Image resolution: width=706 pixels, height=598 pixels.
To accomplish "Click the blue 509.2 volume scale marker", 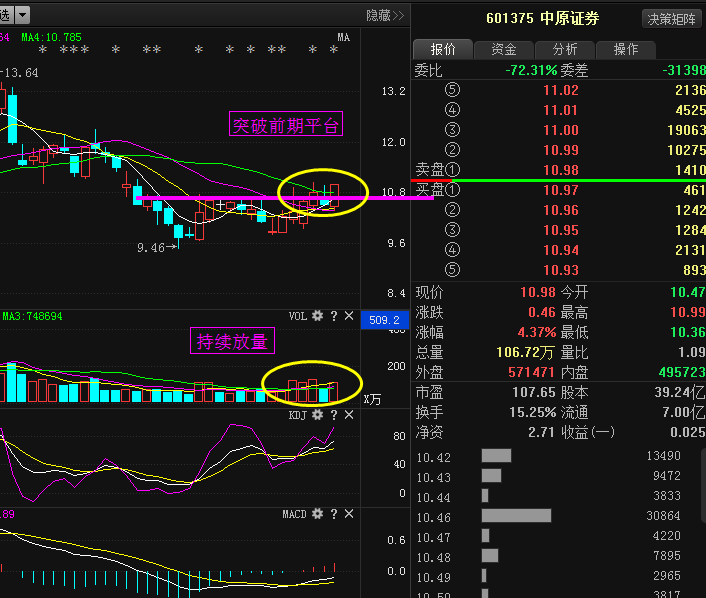I will 385,320.
